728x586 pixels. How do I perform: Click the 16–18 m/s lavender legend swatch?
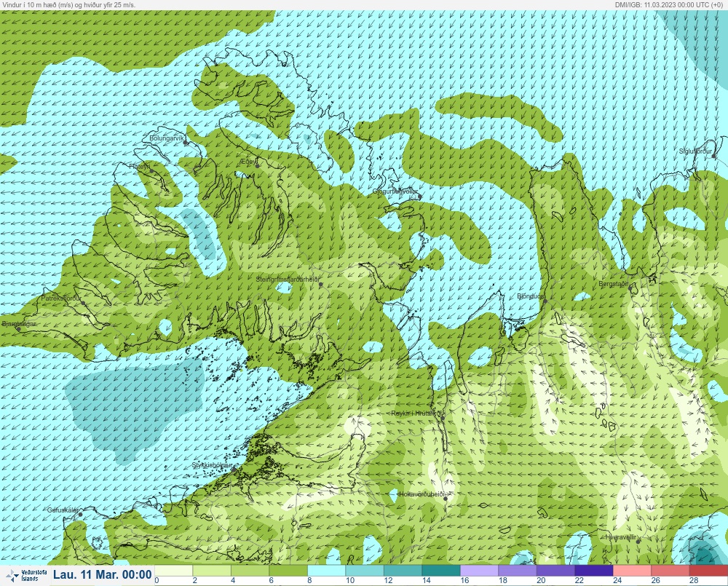(480, 570)
